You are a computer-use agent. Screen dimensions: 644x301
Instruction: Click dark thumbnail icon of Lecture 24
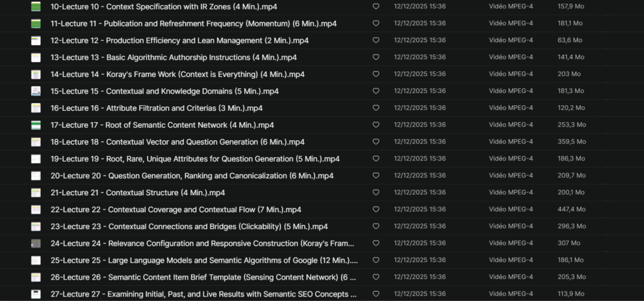tap(36, 244)
